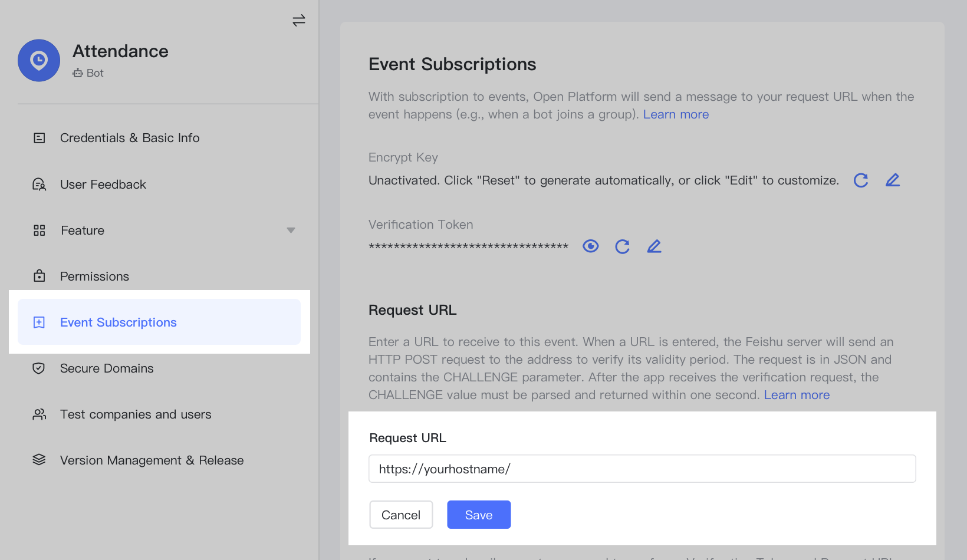
Task: Open Credentials & Basic Info page
Action: pos(130,138)
